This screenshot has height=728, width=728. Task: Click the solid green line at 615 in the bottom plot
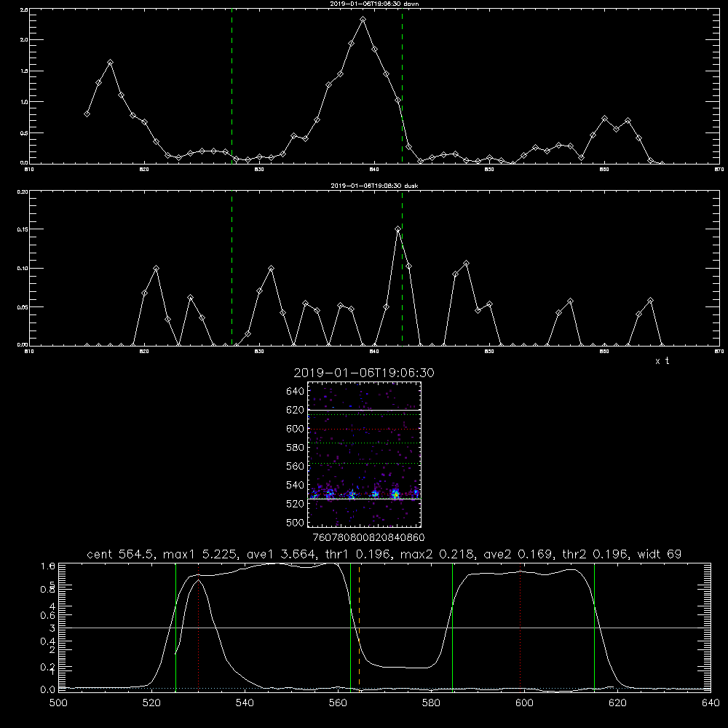pos(594,627)
